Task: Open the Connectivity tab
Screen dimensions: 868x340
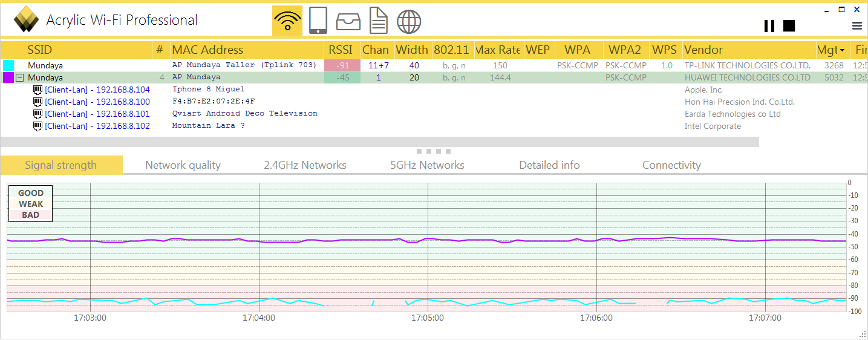Action: [x=671, y=165]
